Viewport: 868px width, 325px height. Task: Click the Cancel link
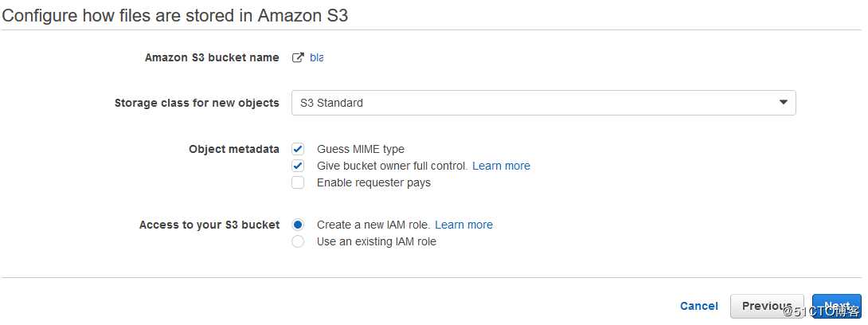699,306
